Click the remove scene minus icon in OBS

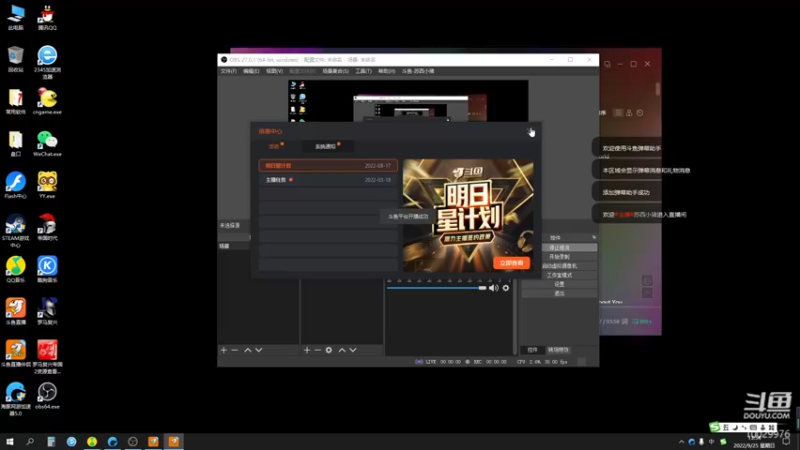235,350
